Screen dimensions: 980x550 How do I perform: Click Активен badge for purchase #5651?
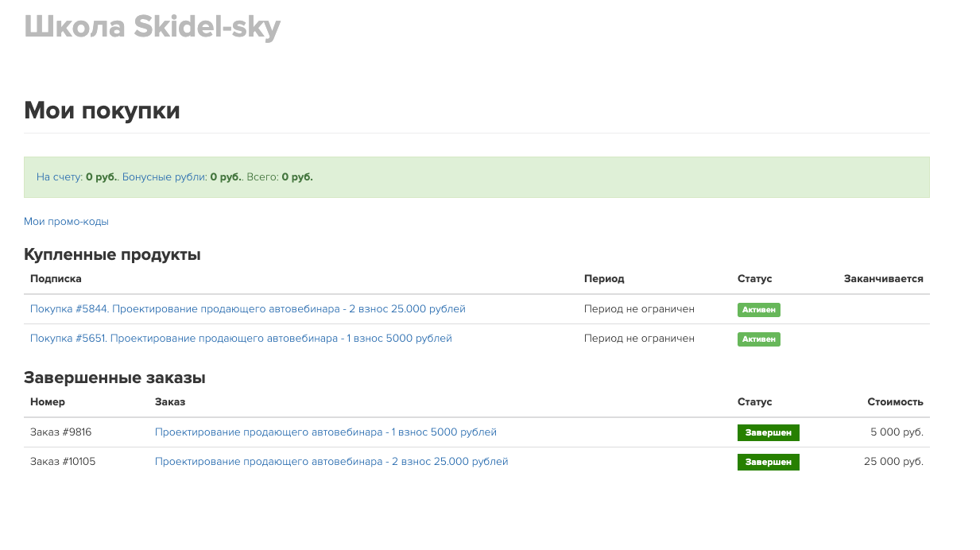click(759, 339)
